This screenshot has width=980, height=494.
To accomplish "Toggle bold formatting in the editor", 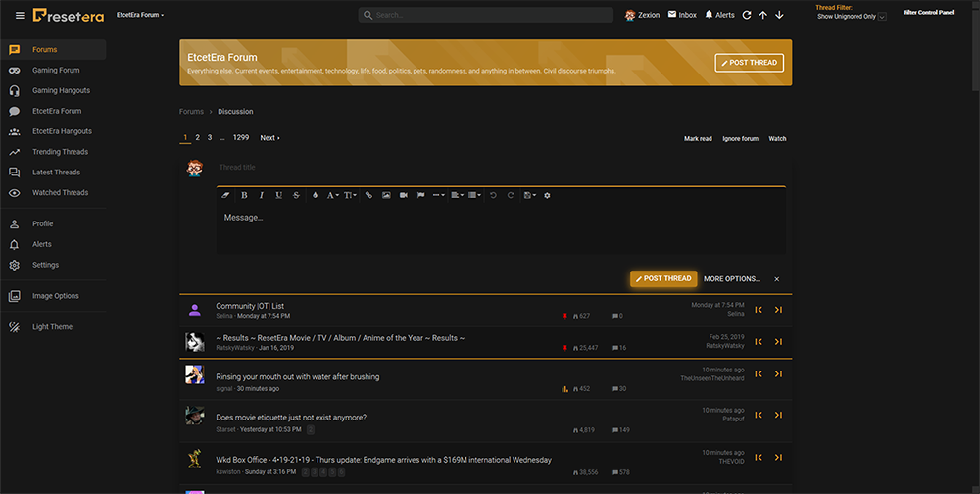I will pos(244,195).
